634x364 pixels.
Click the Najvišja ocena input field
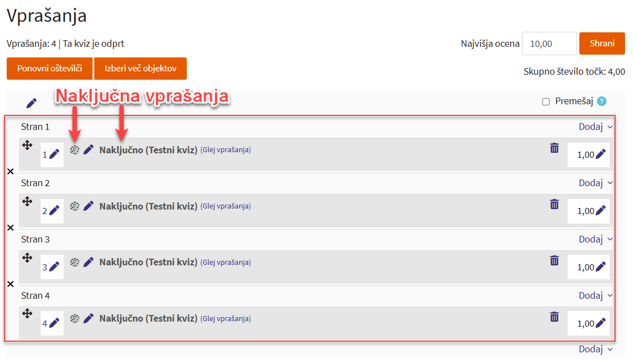549,43
